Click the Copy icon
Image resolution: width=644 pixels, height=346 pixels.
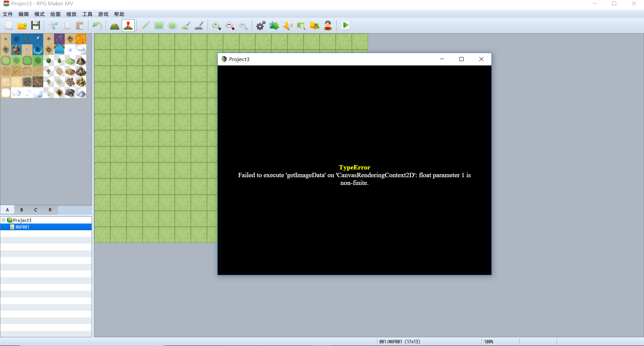pyautogui.click(x=66, y=26)
